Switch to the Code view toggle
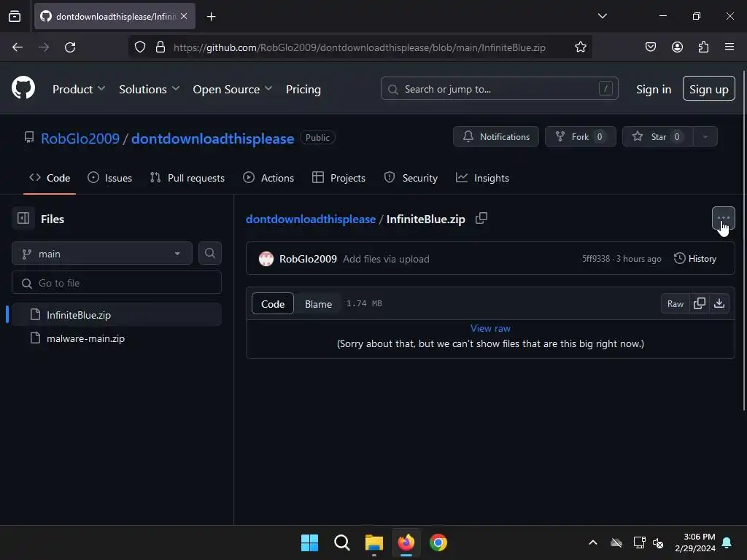This screenshot has height=560, width=747. coord(273,304)
